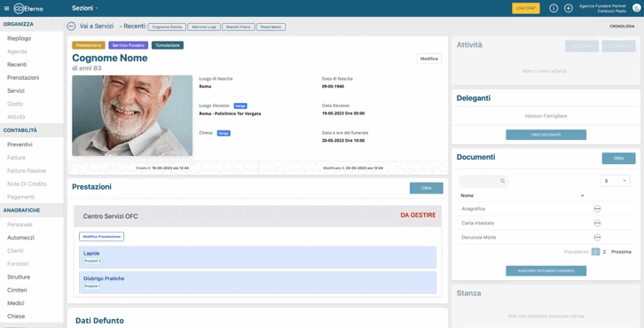Click the Eterno logo icon
Viewport: 644px width, 328px height.
click(19, 8)
